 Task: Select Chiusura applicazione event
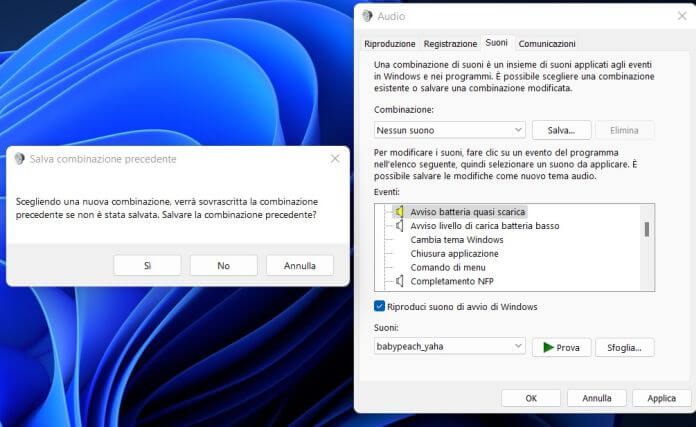tap(454, 253)
